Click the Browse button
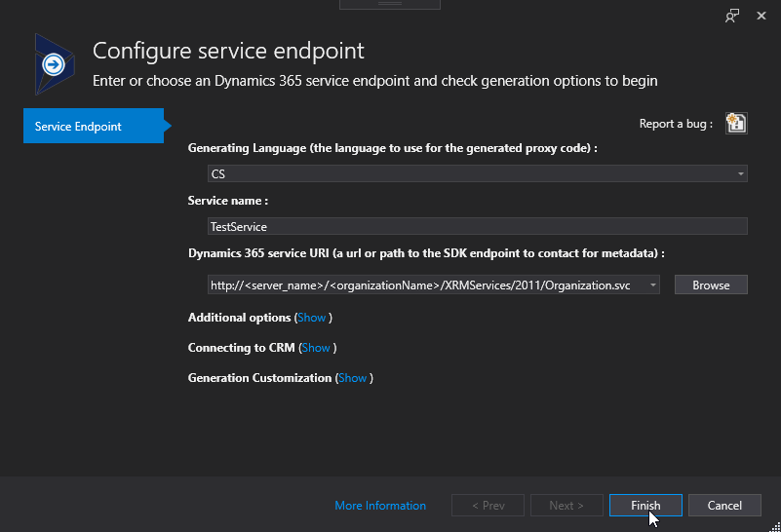The height and width of the screenshot is (532, 781). pos(711,285)
